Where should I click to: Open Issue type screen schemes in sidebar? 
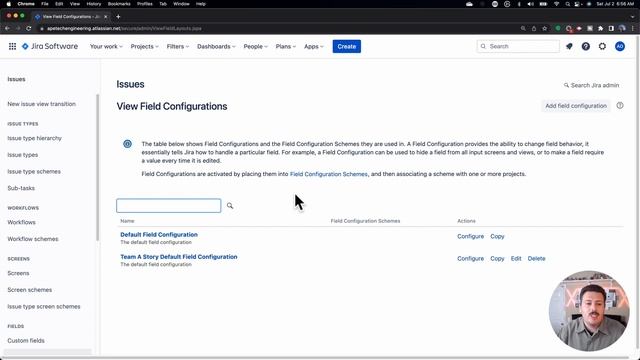coord(44,307)
